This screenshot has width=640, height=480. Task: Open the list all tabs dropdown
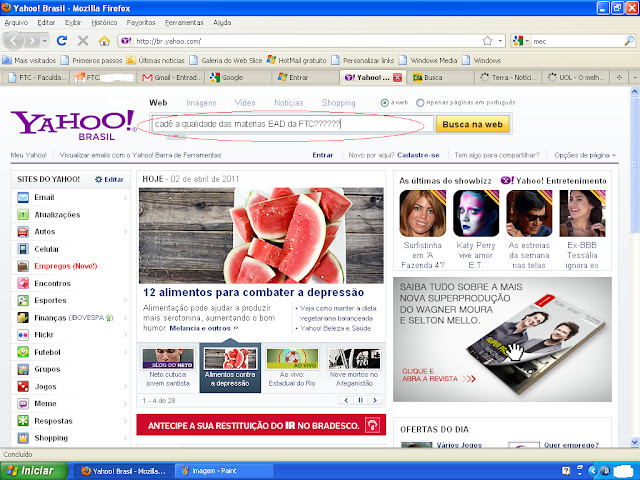(x=635, y=77)
